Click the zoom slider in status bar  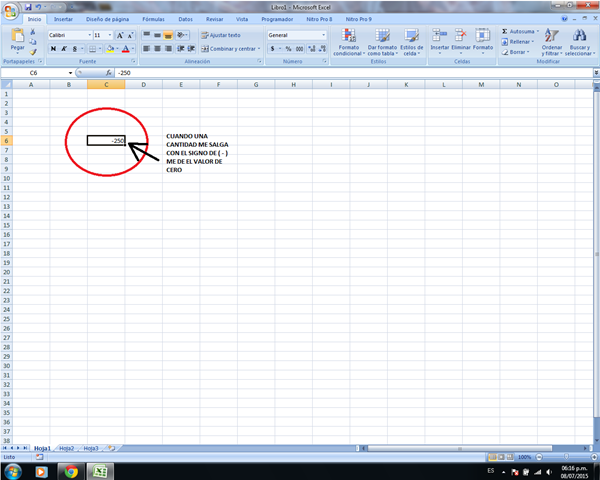pyautogui.click(x=566, y=457)
